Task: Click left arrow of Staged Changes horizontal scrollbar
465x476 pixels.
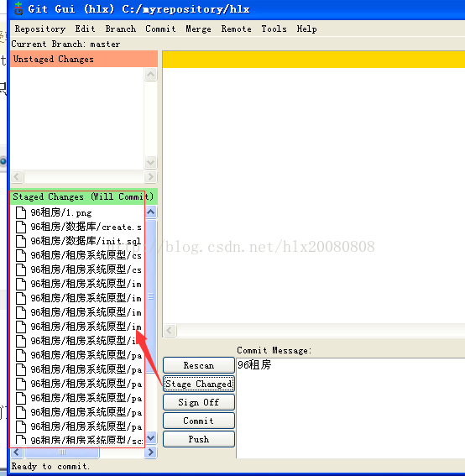Action: [17, 452]
